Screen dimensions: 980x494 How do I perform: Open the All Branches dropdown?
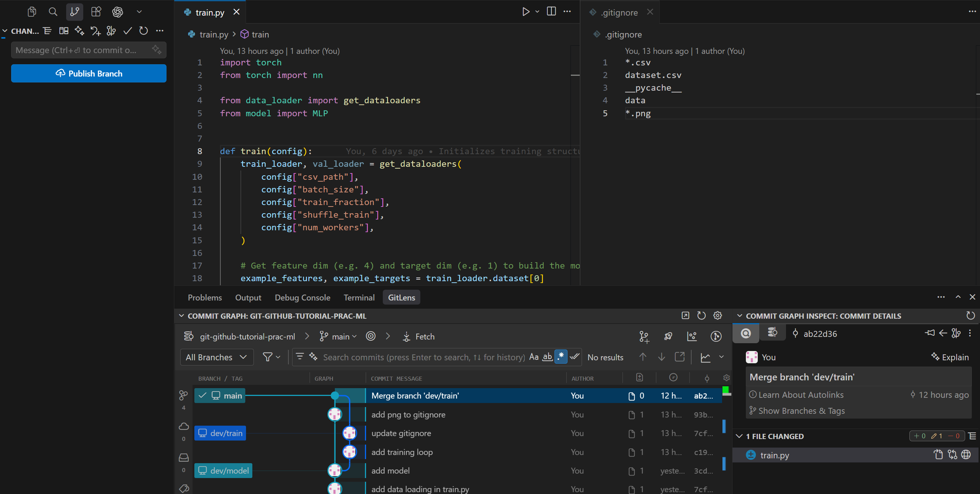click(x=216, y=357)
